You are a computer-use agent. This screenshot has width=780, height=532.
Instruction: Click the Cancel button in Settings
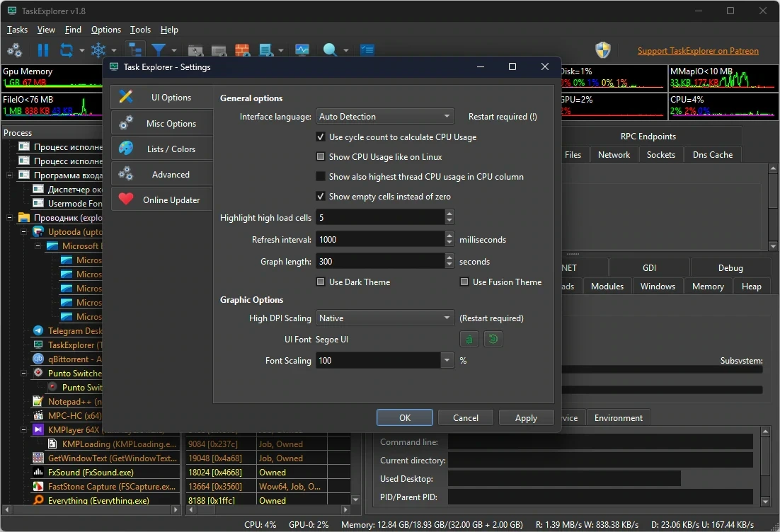[x=466, y=417]
